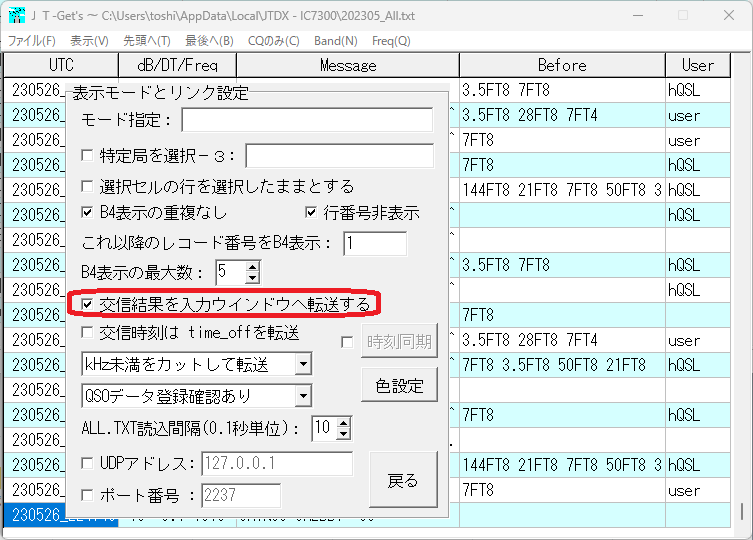Viewport: 753px width, 540px height.
Task: Click the 2237 port number field
Action: [241, 495]
